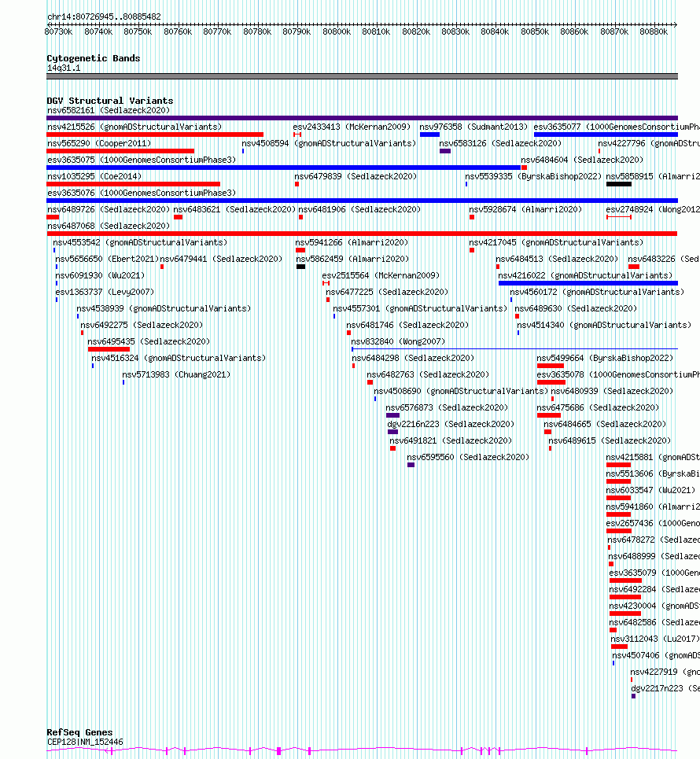Screen dimensions: 700x759
Task: Open nsv1035295 (Coe2014) variant details
Action: (x=94, y=176)
